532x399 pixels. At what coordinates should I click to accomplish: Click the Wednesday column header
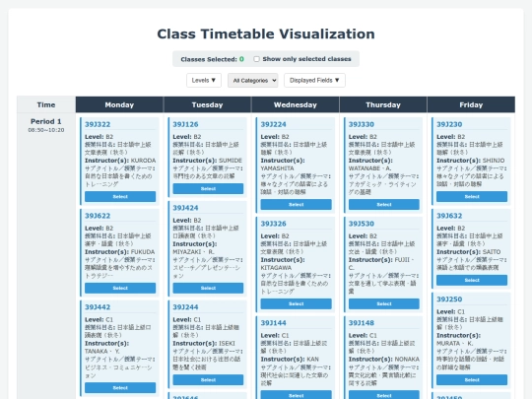pos(296,104)
